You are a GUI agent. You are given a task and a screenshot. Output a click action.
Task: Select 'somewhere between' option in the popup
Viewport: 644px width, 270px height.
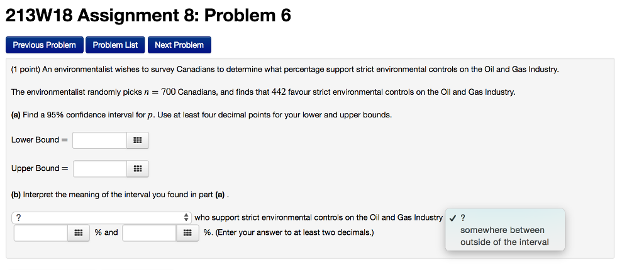tap(502, 230)
